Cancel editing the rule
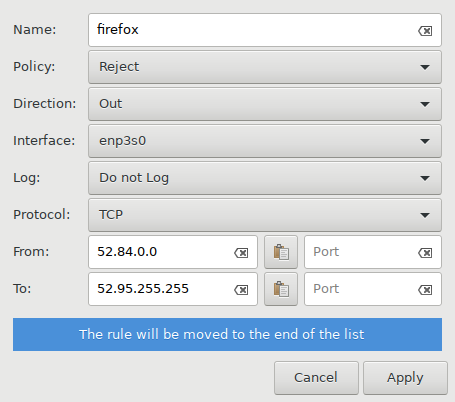The height and width of the screenshot is (402, 455). [x=316, y=378]
